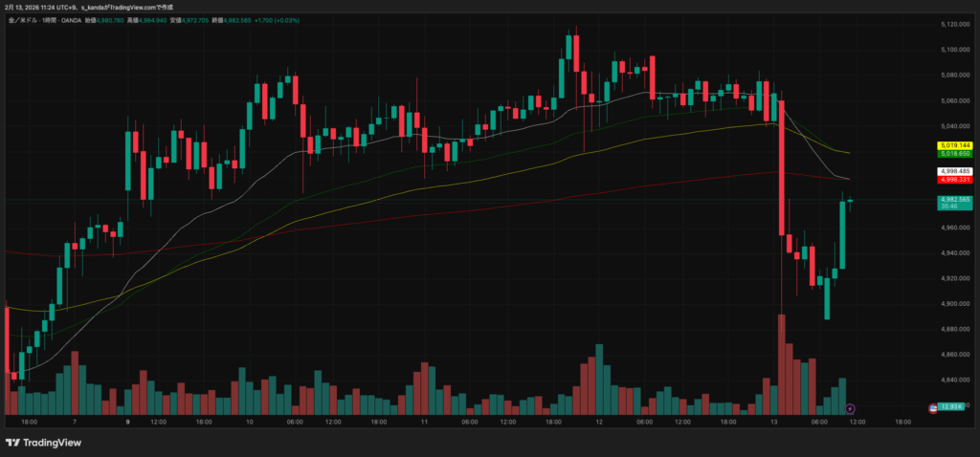Screen dimensions: 980x457
Task: Click the white 4,998.485 price label
Action: (955, 171)
